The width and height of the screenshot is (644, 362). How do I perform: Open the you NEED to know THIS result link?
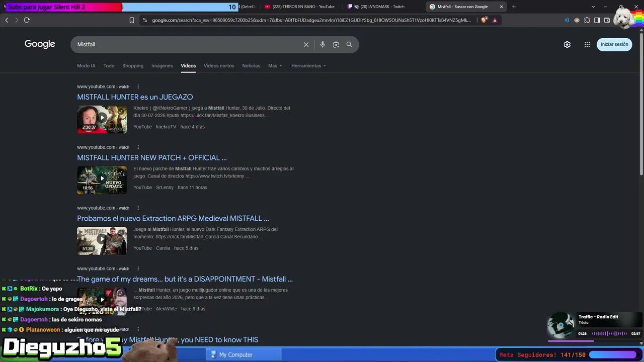click(168, 340)
